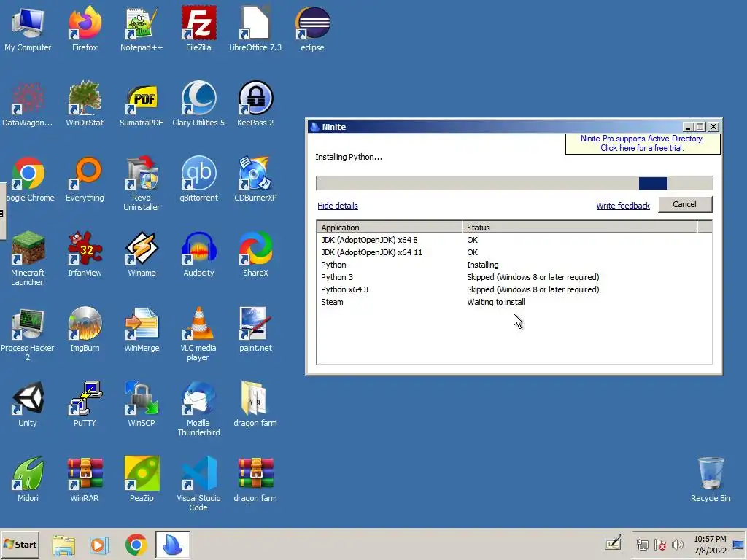Click the Ninite taskbar button
The height and width of the screenshot is (560, 747).
[172, 545]
